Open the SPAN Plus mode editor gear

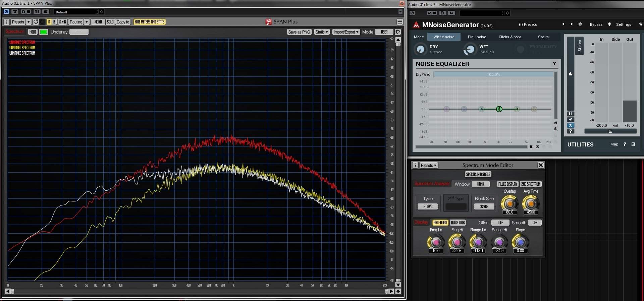tap(398, 32)
